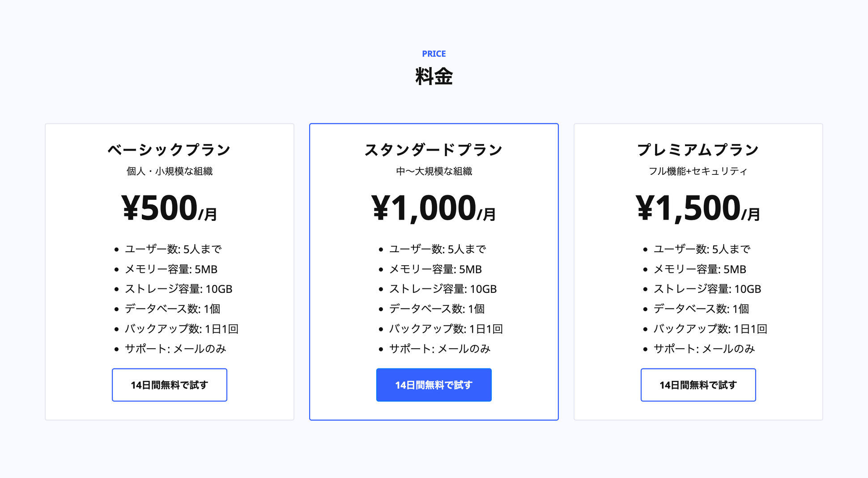Viewport: 868px width, 478px height.
Task: Click the ¥500/月 price text
Action: point(169,207)
